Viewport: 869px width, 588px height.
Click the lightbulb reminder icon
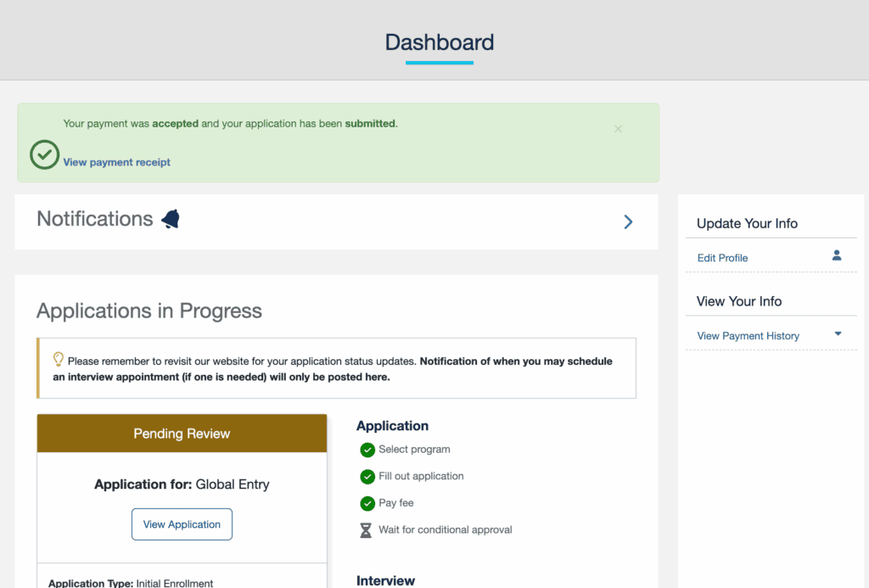(x=59, y=359)
